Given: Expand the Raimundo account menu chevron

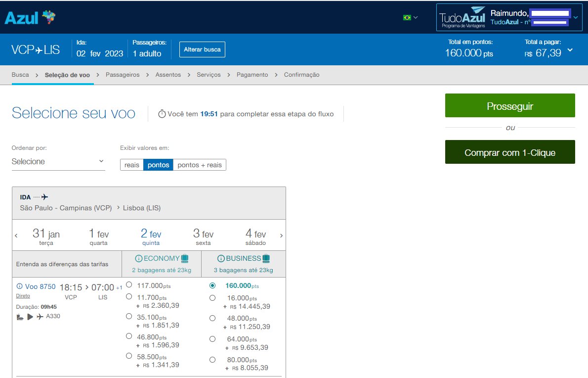Looking at the screenshot, I should click(x=576, y=17).
